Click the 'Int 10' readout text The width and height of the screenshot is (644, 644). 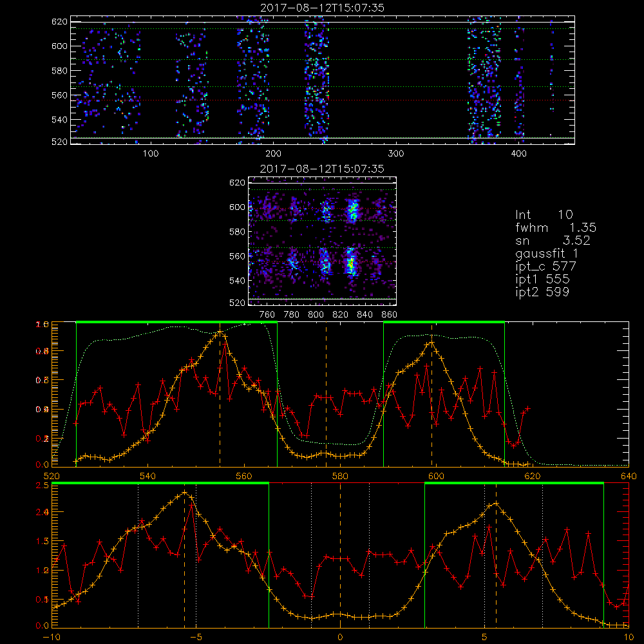point(544,214)
